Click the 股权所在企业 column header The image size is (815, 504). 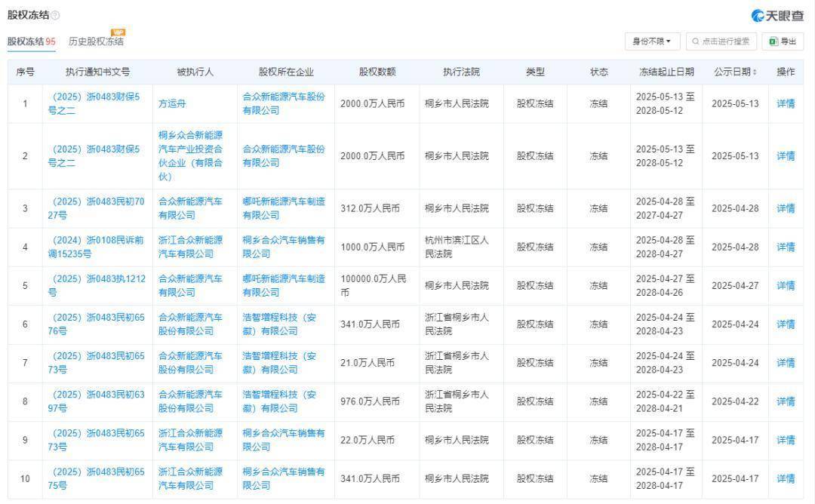[x=286, y=72]
